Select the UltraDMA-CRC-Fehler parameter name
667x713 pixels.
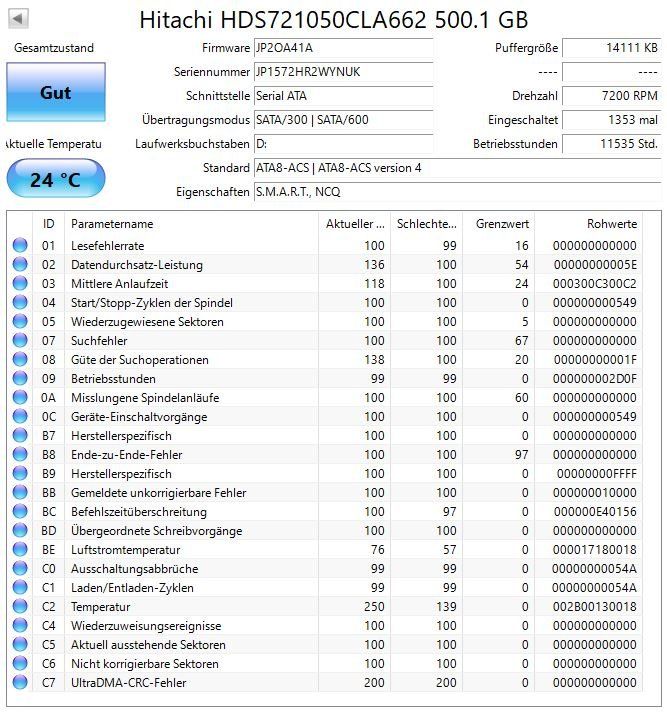(x=129, y=683)
